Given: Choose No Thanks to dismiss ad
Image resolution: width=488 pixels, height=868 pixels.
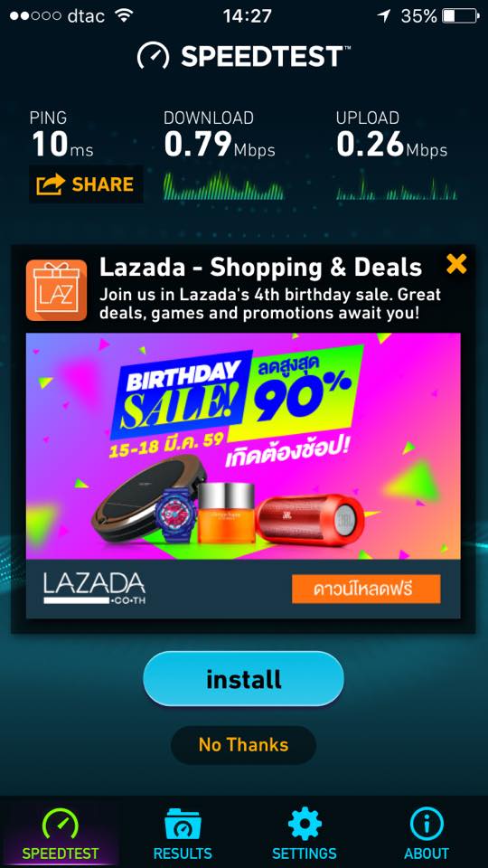Looking at the screenshot, I should [x=243, y=745].
